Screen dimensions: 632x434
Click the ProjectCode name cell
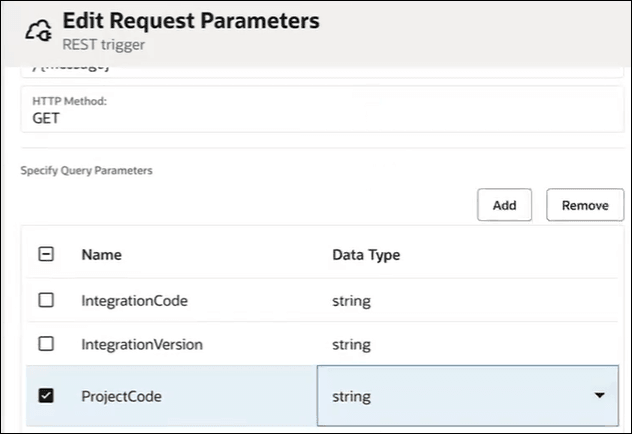coord(121,396)
